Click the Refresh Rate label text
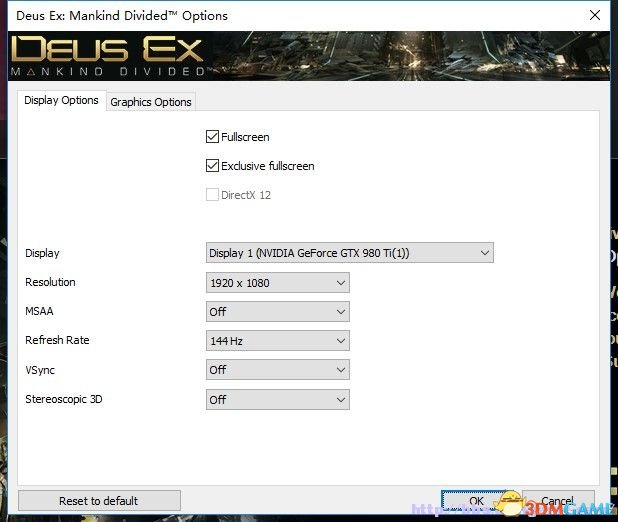 click(57, 340)
